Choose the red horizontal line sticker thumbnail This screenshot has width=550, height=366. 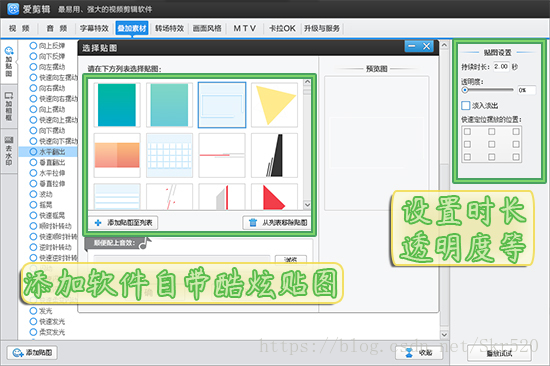click(x=222, y=155)
